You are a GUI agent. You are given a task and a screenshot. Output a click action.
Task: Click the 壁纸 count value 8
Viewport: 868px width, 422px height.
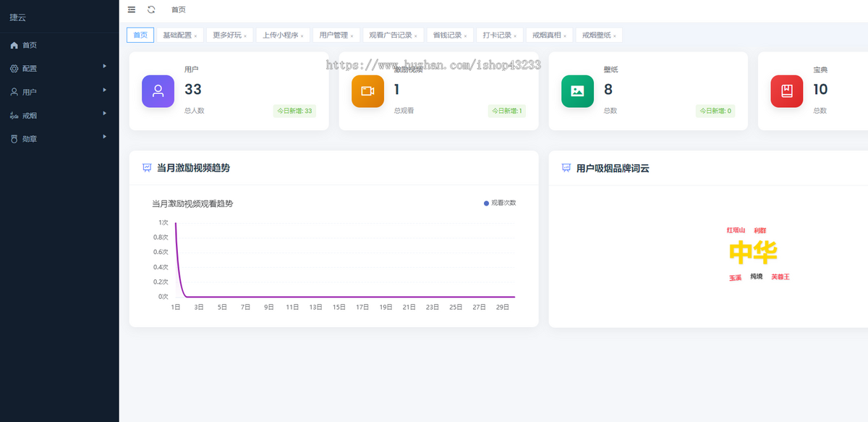[608, 90]
